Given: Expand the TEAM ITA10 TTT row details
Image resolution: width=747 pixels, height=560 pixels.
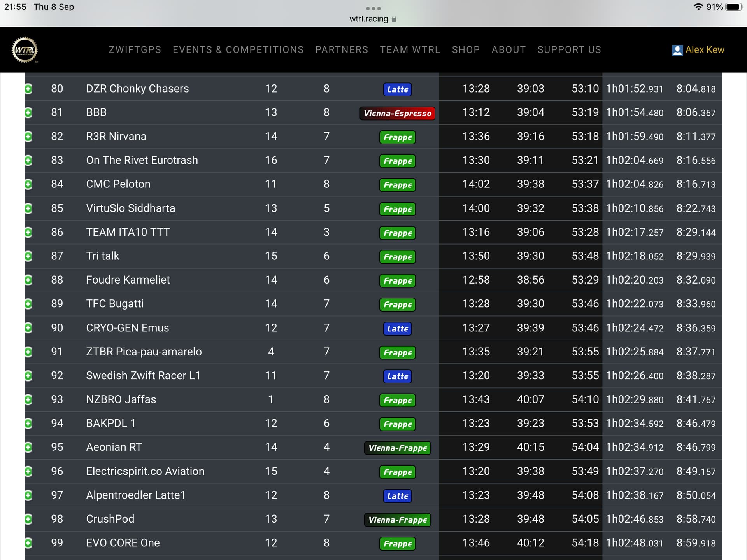Looking at the screenshot, I should (x=28, y=233).
